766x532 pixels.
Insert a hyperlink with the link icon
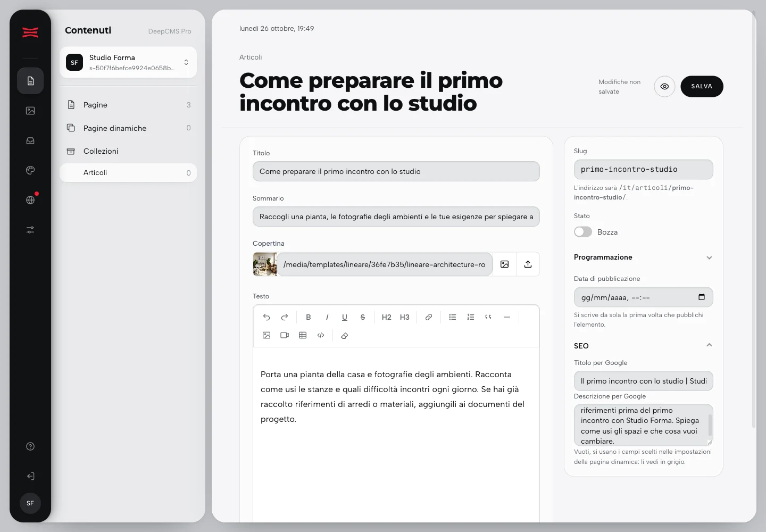(x=429, y=317)
